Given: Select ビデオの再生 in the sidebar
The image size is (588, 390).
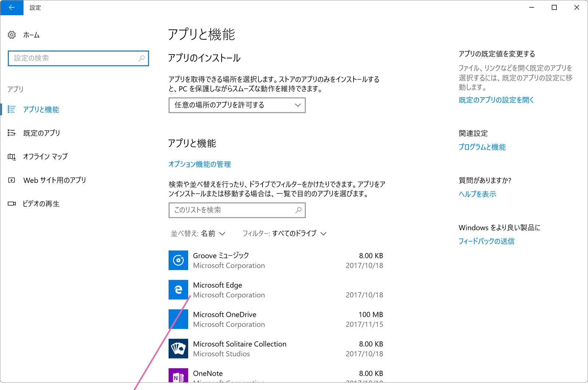Looking at the screenshot, I should click(41, 204).
